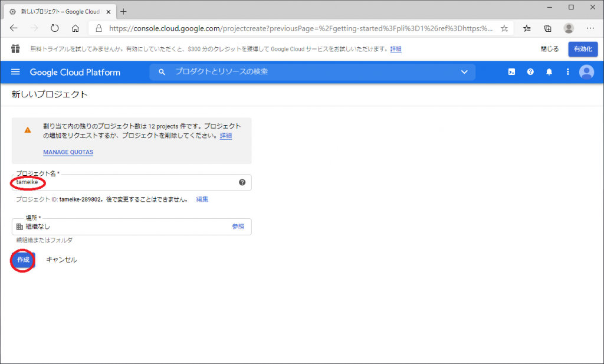The image size is (604, 364).
Task: Click 参照 to browse the location
Action: [x=238, y=227]
